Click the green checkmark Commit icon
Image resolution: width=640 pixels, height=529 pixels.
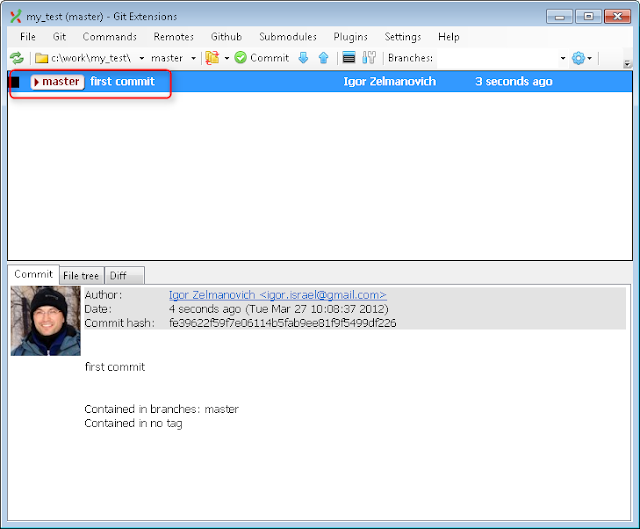click(240, 58)
